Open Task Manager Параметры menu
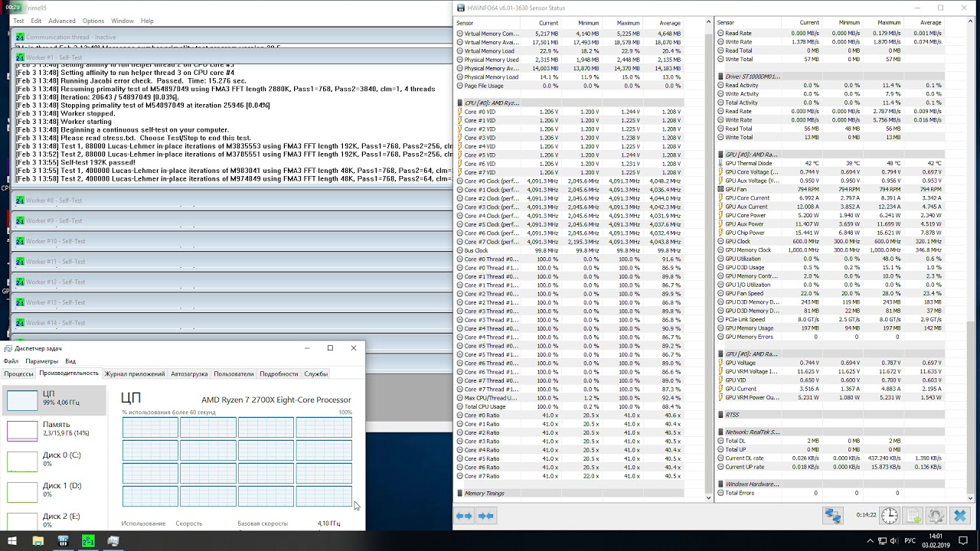980x551 pixels. pos(41,361)
